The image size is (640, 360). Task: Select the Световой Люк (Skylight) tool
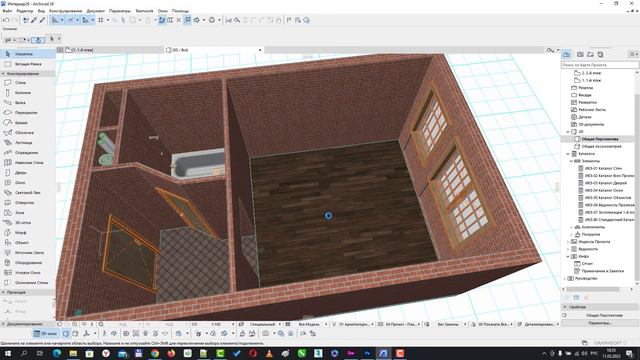point(28,192)
